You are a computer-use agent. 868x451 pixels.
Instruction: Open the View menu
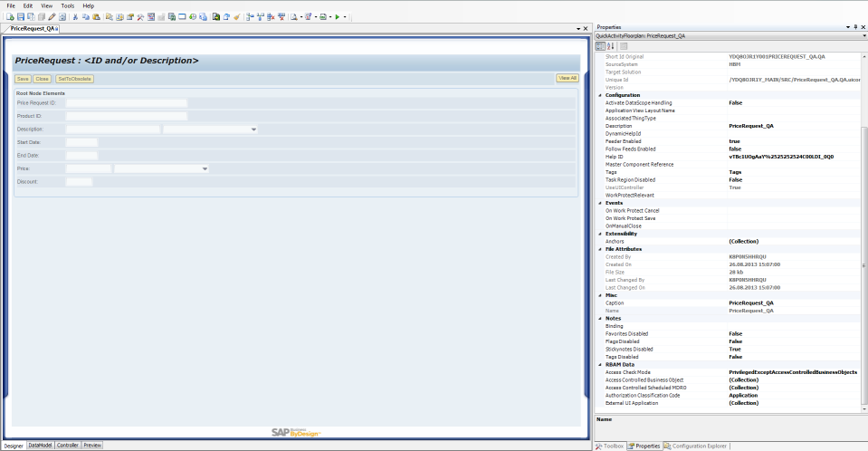[46, 5]
